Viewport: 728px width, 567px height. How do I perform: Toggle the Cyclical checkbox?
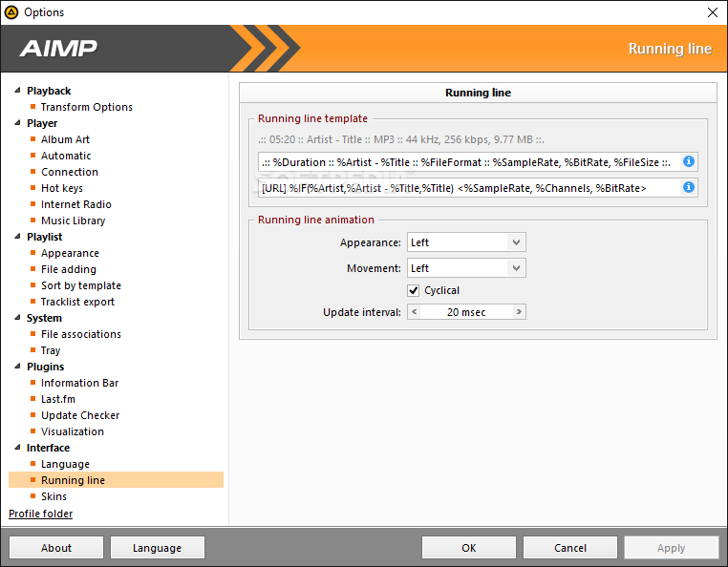coord(414,290)
